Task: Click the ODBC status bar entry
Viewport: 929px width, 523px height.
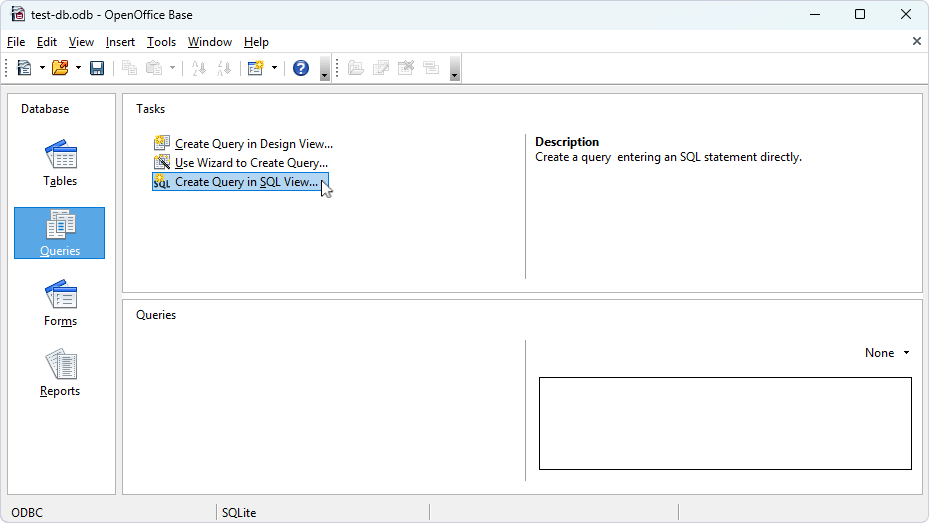Action: (27, 513)
